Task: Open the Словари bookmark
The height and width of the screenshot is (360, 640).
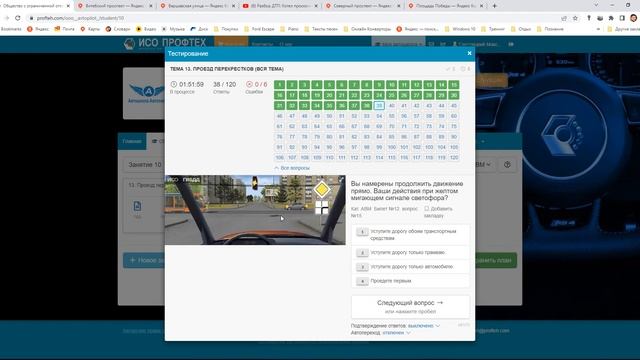Action: [118, 29]
